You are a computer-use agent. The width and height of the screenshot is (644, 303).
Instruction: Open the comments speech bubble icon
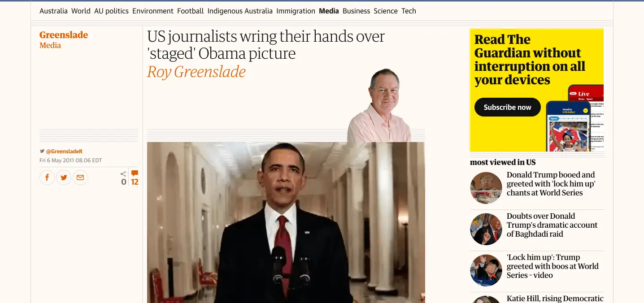click(x=135, y=173)
